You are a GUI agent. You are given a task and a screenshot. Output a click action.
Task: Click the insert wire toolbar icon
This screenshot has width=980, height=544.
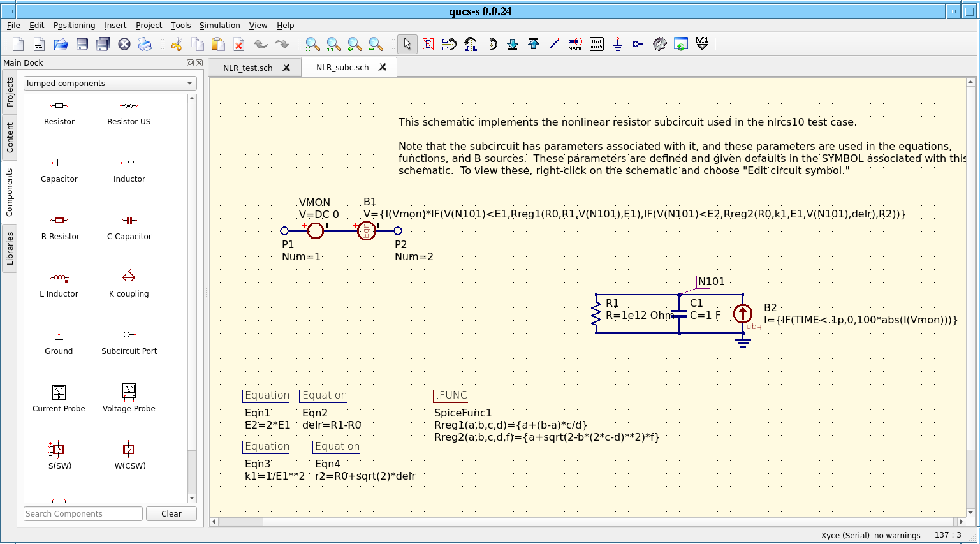click(553, 44)
